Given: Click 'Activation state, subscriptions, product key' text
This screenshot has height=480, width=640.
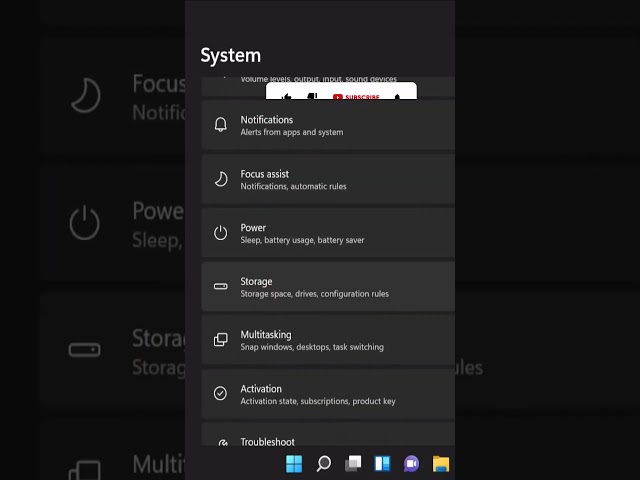Looking at the screenshot, I should 318,401.
